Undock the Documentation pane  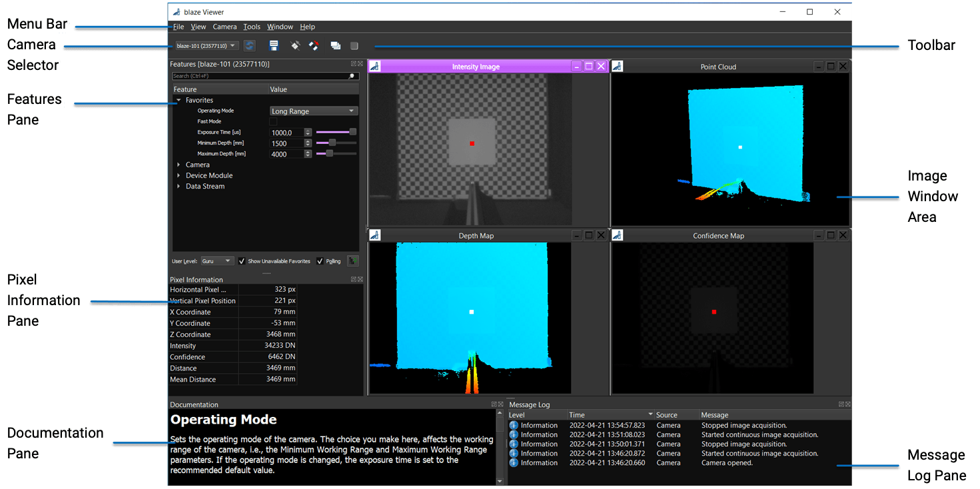[x=494, y=404]
